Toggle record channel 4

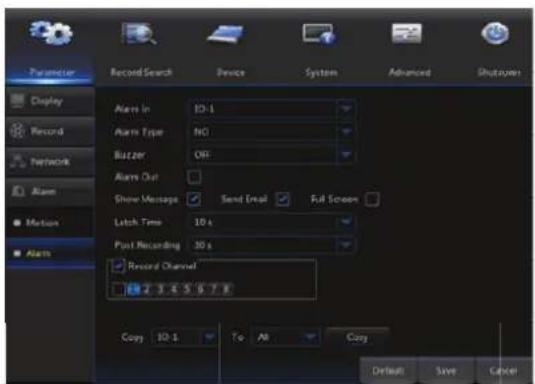(173, 289)
